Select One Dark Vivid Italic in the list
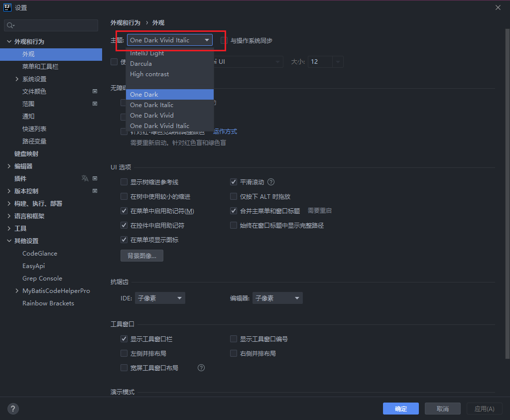Viewport: 510px width, 420px height. point(170,126)
